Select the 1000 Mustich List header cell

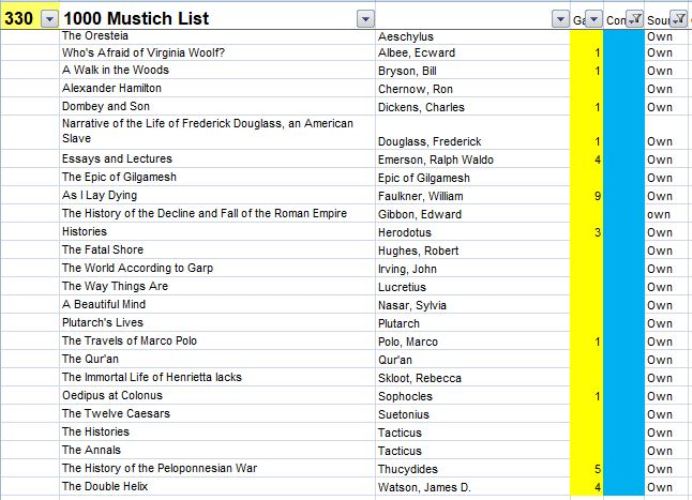217,16
